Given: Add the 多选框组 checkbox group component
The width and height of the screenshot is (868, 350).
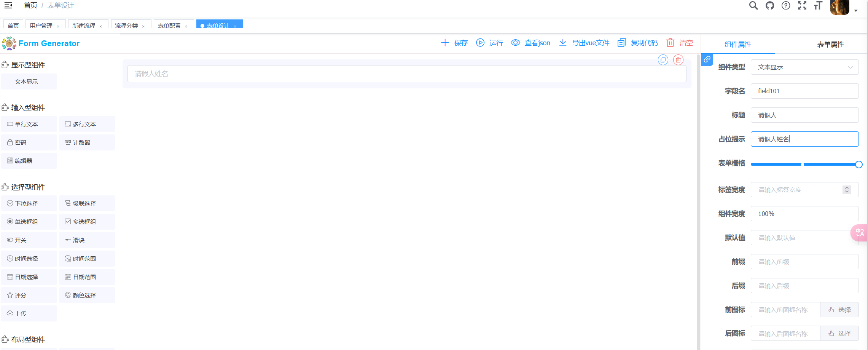Looking at the screenshot, I should (x=87, y=222).
